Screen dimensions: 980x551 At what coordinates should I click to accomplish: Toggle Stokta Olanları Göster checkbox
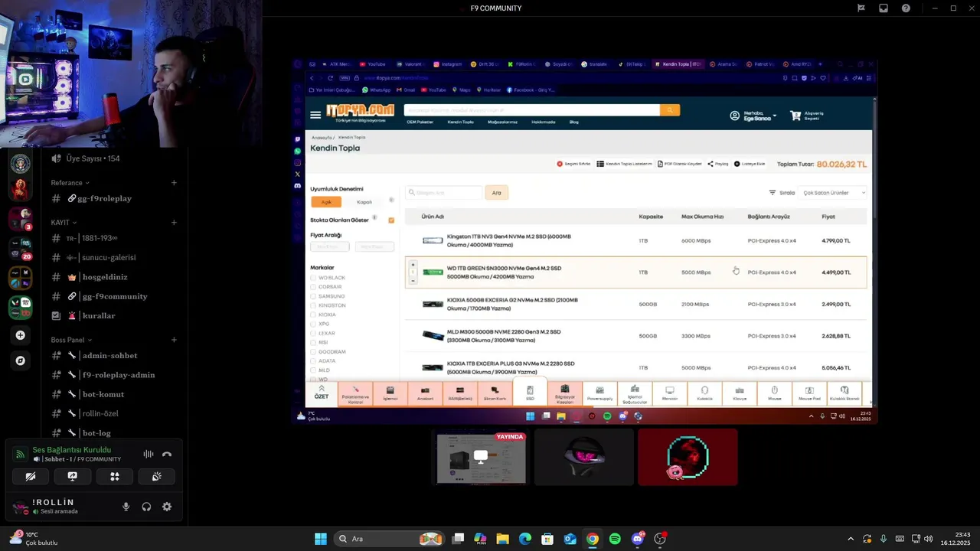click(x=391, y=220)
